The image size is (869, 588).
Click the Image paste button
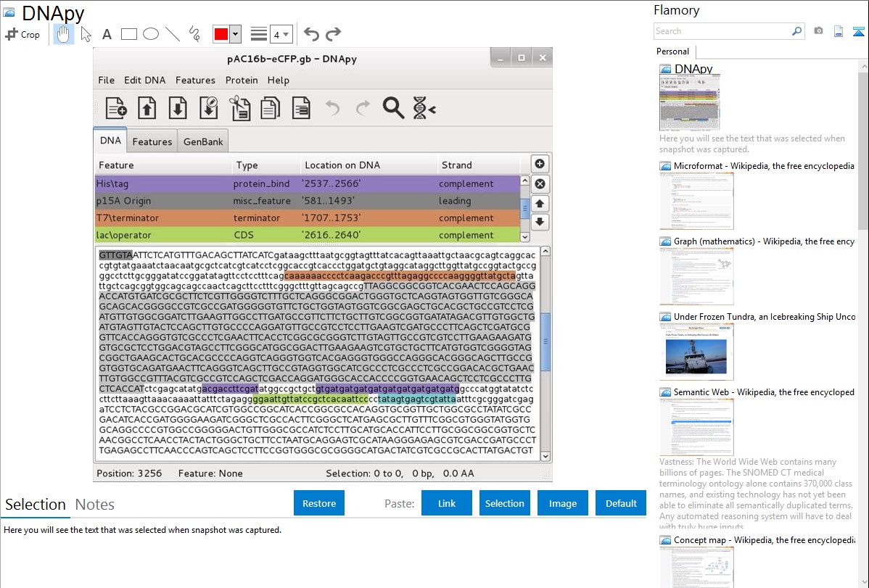pyautogui.click(x=563, y=503)
